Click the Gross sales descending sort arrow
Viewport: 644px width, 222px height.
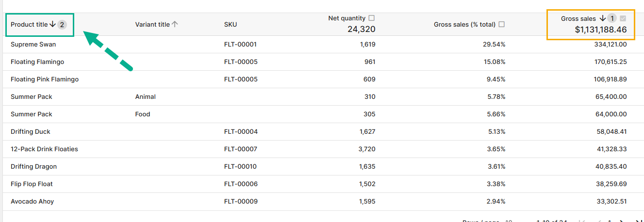coord(602,18)
